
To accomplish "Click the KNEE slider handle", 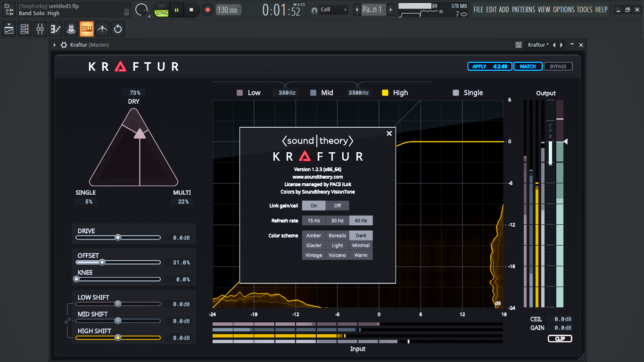I will [76, 279].
